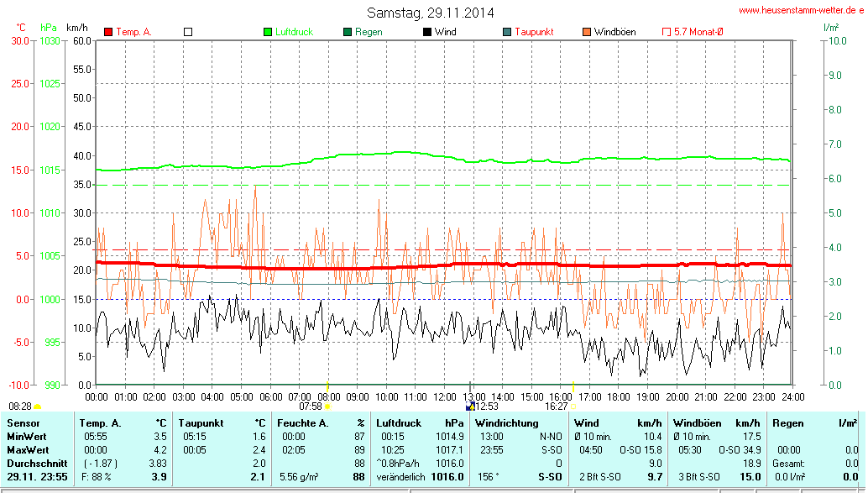Click the Regen legend label
Screen dimensions: 868x493
(x=369, y=32)
